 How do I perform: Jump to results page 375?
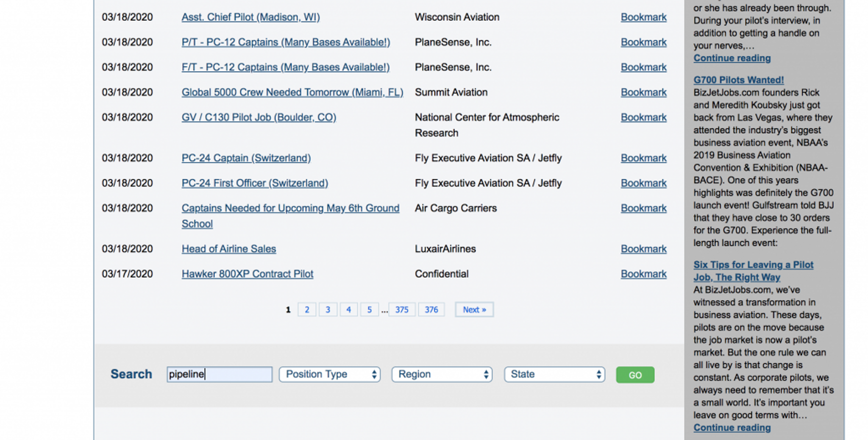pos(402,309)
